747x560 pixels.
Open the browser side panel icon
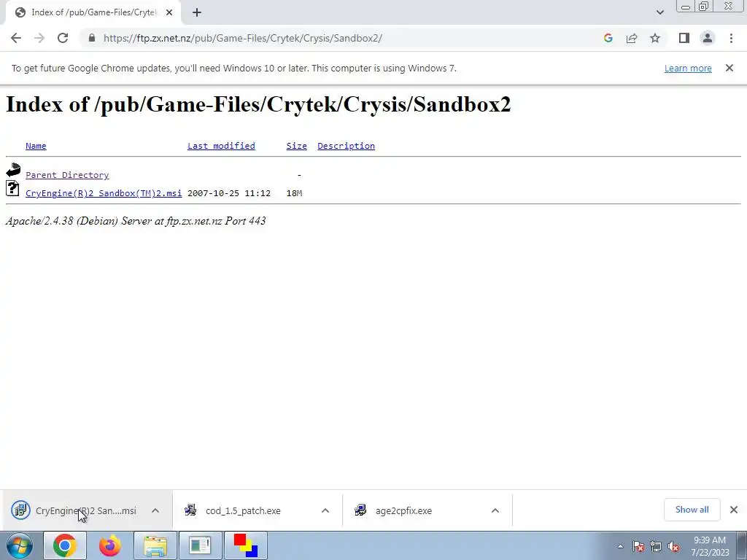click(684, 38)
